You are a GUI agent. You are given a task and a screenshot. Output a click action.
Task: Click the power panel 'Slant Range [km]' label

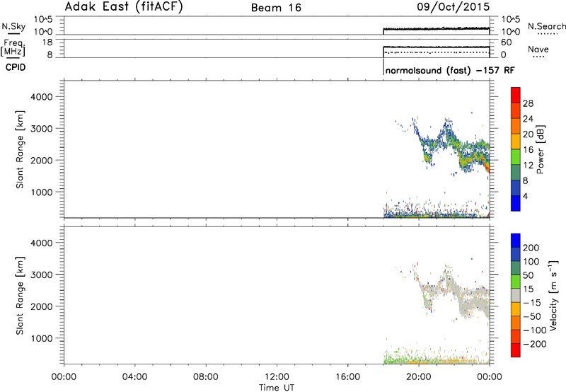pos(20,149)
